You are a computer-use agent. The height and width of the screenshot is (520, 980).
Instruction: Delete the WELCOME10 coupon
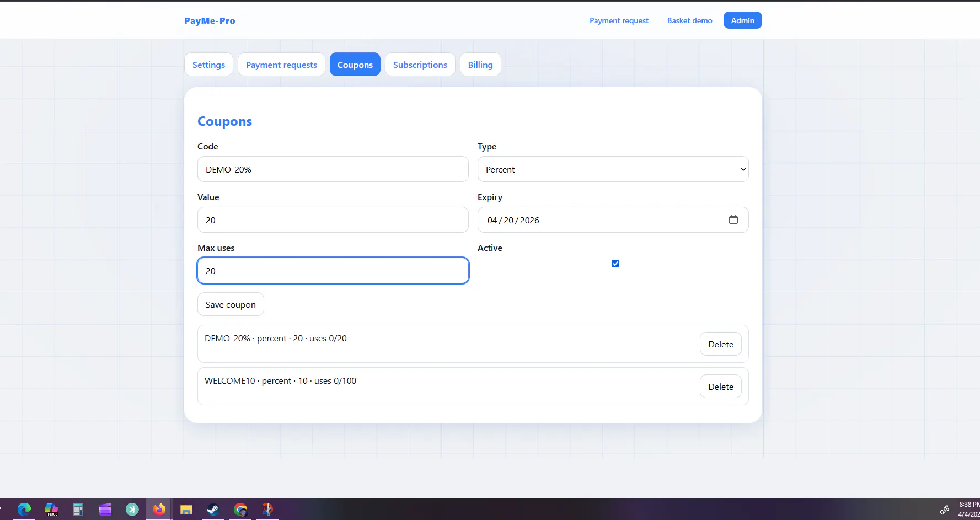coord(721,387)
